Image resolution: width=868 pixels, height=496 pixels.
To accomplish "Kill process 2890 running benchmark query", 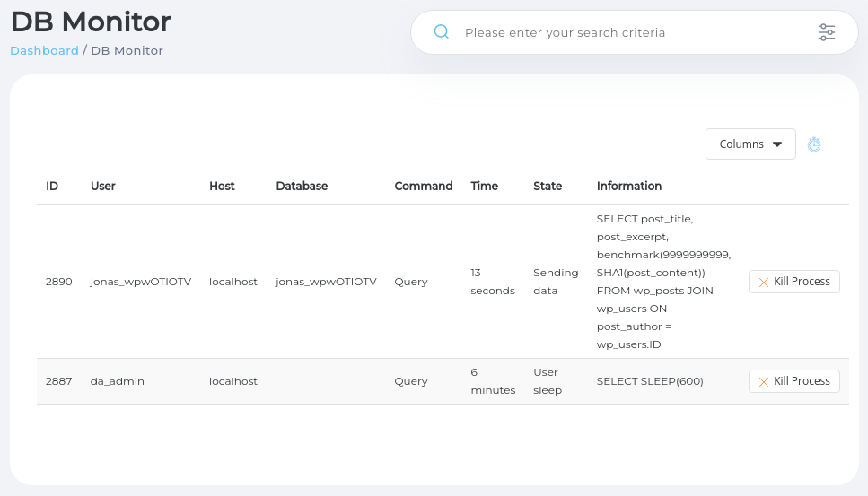I will point(793,282).
